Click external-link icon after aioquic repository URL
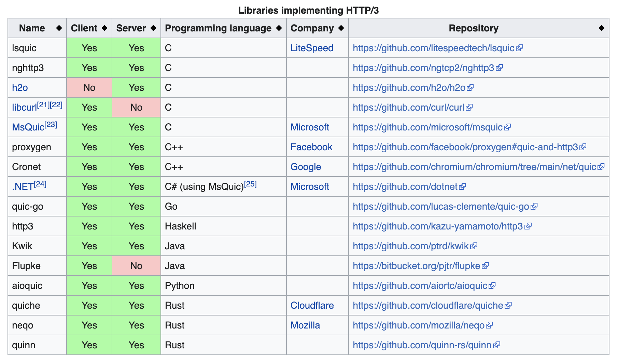This screenshot has width=618, height=364. click(x=492, y=285)
